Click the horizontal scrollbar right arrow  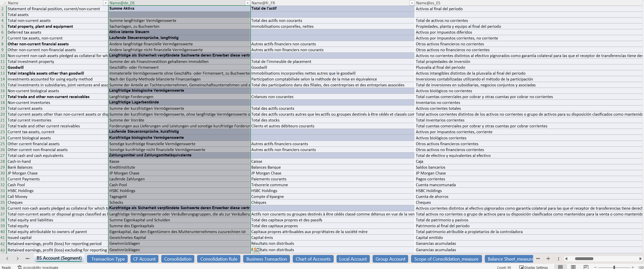640,259
